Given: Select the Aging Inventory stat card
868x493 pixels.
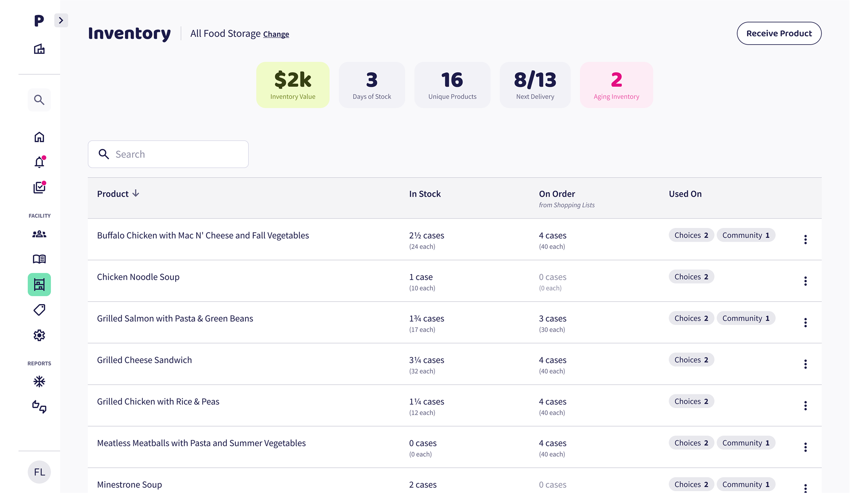Looking at the screenshot, I should [616, 85].
